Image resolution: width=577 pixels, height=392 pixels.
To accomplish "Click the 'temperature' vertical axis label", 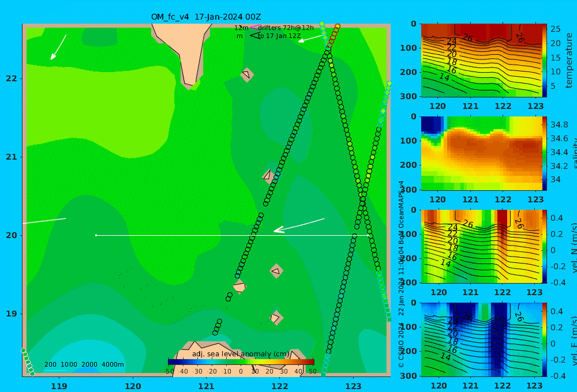I will click(x=569, y=61).
